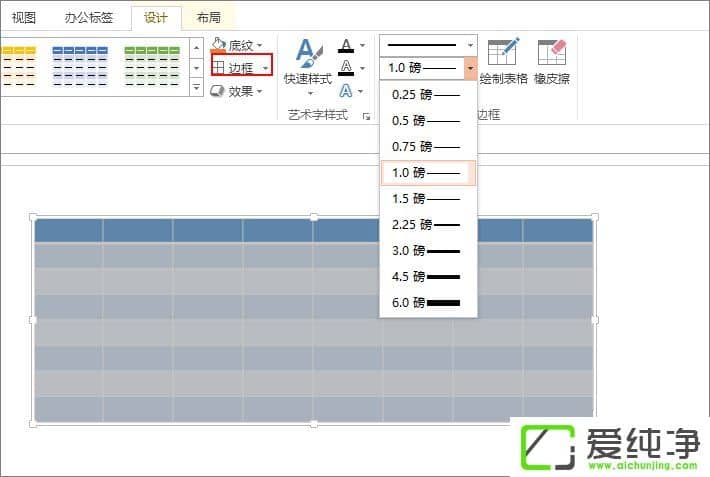The height and width of the screenshot is (477, 710).
Task: Click the text outline A icon
Action: click(x=346, y=67)
